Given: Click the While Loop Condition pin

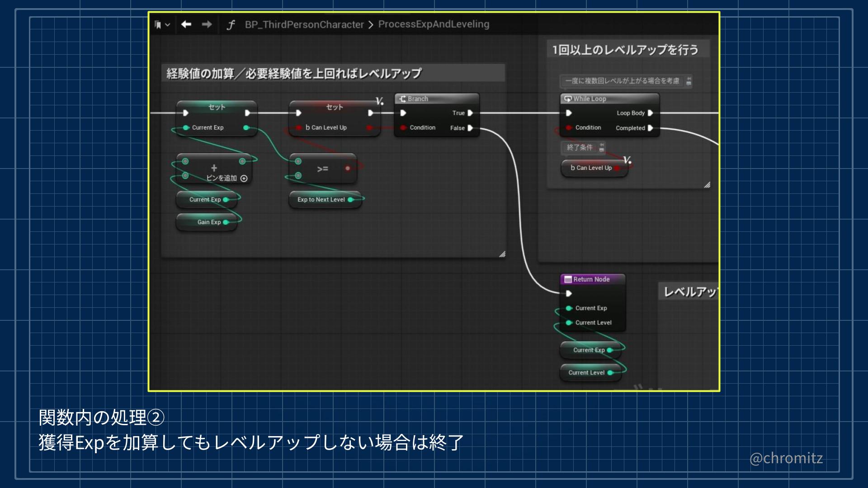Looking at the screenshot, I should coord(569,128).
